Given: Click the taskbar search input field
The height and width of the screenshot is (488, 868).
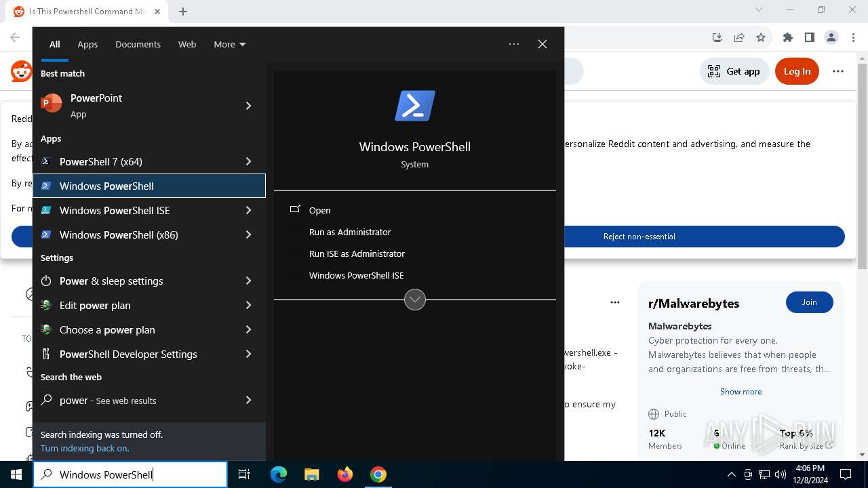Looking at the screenshot, I should [130, 474].
